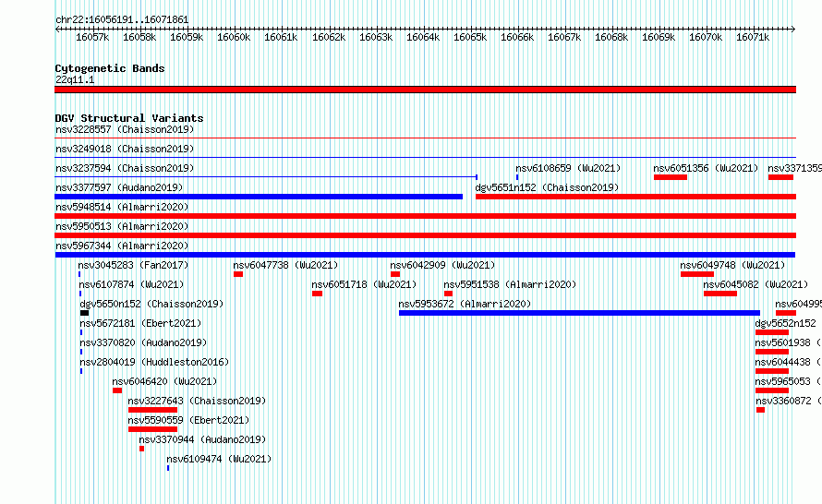Screen dimensions: 822x504
Task: Open dgv5651n152 (Chaisson2019) label
Action: [x=548, y=187]
